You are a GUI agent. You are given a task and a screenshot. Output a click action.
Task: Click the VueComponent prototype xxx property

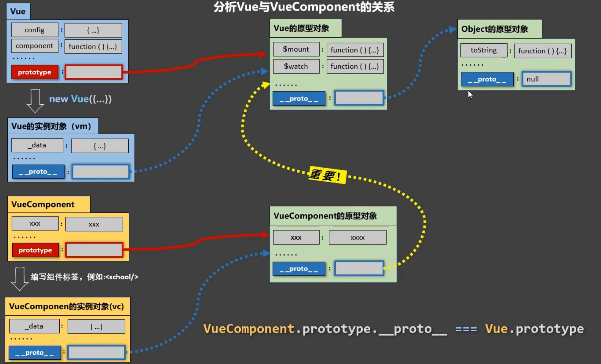tap(295, 237)
